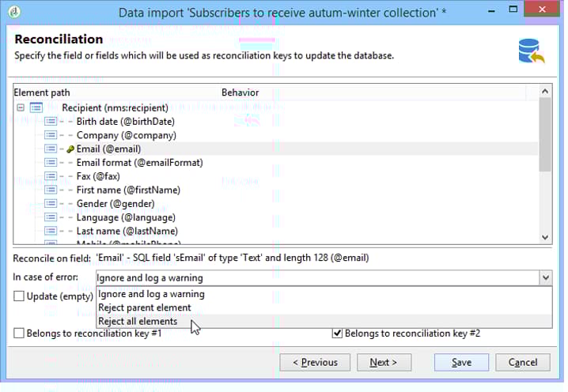Check 'Belongs to reconciliation key #1'

click(x=19, y=333)
